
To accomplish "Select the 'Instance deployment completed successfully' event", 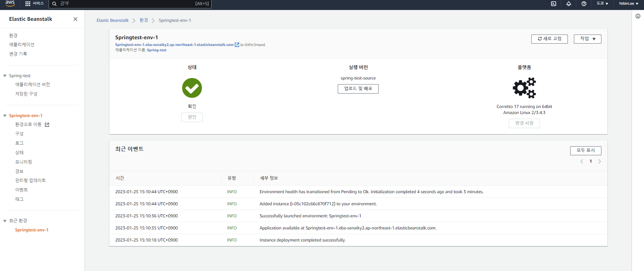I will (358, 240).
